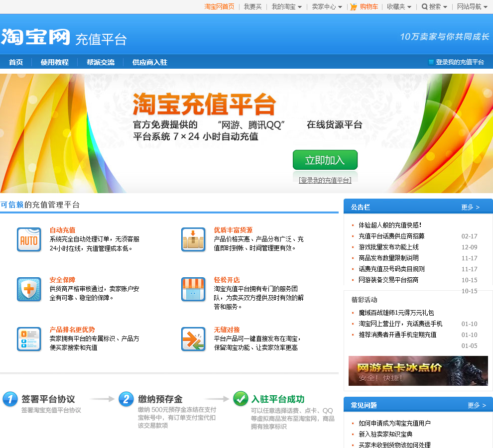
Task: Click the 产品排名更优势 list icon
Action: pyautogui.click(x=29, y=339)
